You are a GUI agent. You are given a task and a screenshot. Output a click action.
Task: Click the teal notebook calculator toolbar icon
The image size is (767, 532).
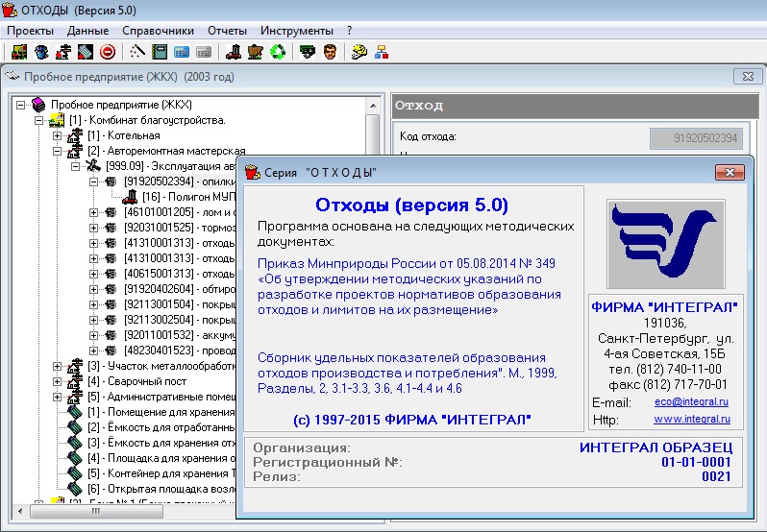(x=160, y=52)
